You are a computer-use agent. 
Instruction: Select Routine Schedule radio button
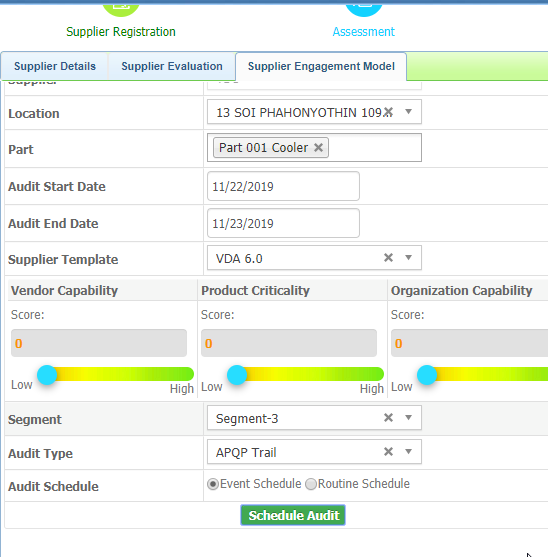point(311,484)
